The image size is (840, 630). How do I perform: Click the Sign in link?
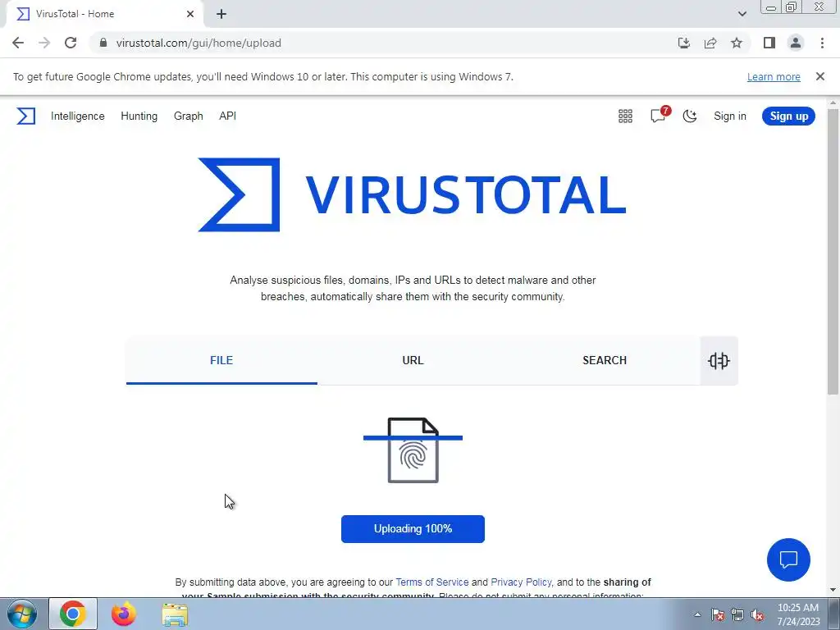[x=729, y=116]
